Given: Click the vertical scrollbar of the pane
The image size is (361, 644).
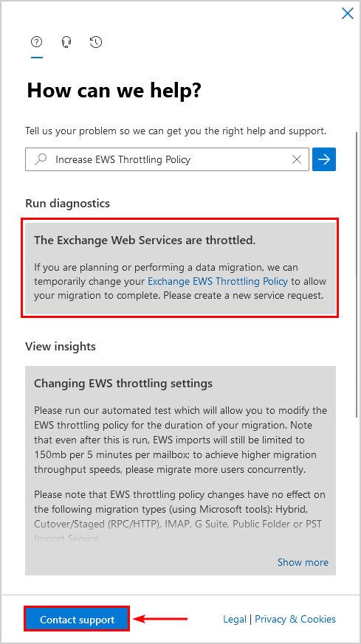Looking at the screenshot, I should (x=357, y=274).
